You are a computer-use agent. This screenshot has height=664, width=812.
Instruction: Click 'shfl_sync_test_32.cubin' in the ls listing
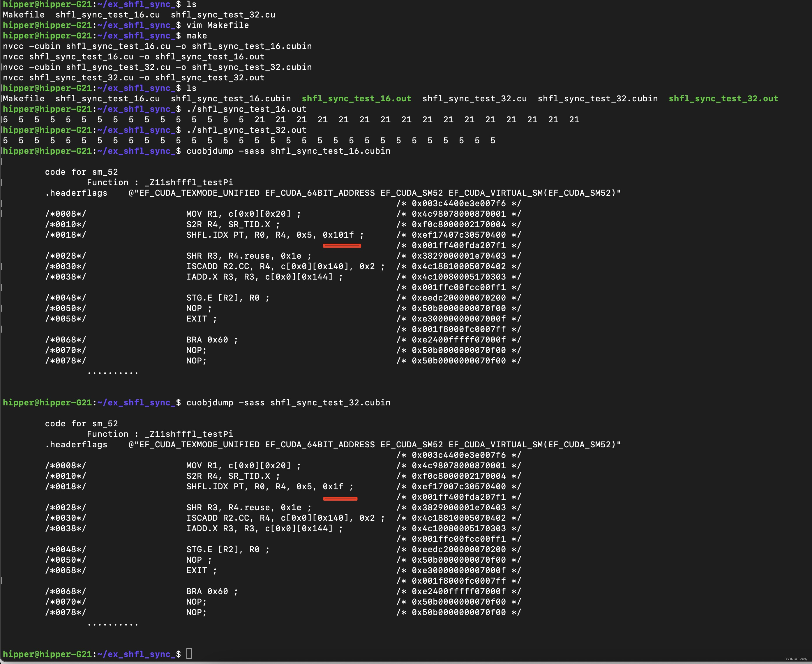pos(597,99)
